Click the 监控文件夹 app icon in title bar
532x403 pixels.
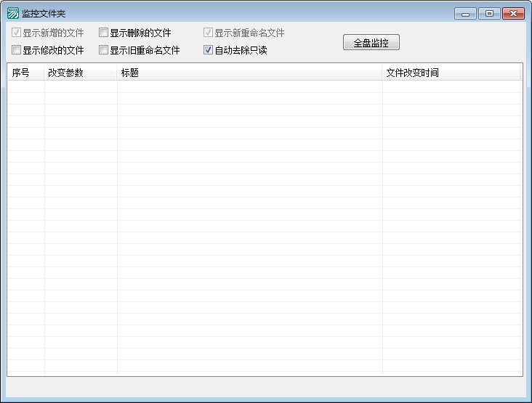[13, 13]
